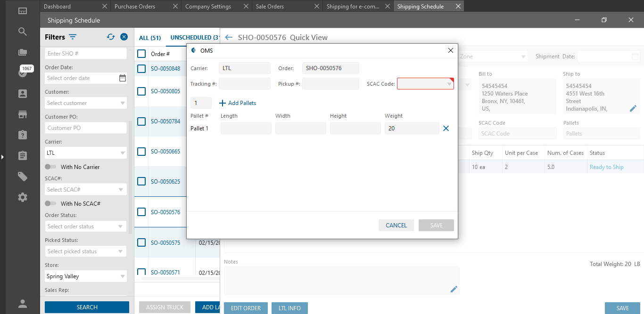The width and height of the screenshot is (644, 314).
Task: Check the box for order SO-0050784
Action: (x=141, y=121)
